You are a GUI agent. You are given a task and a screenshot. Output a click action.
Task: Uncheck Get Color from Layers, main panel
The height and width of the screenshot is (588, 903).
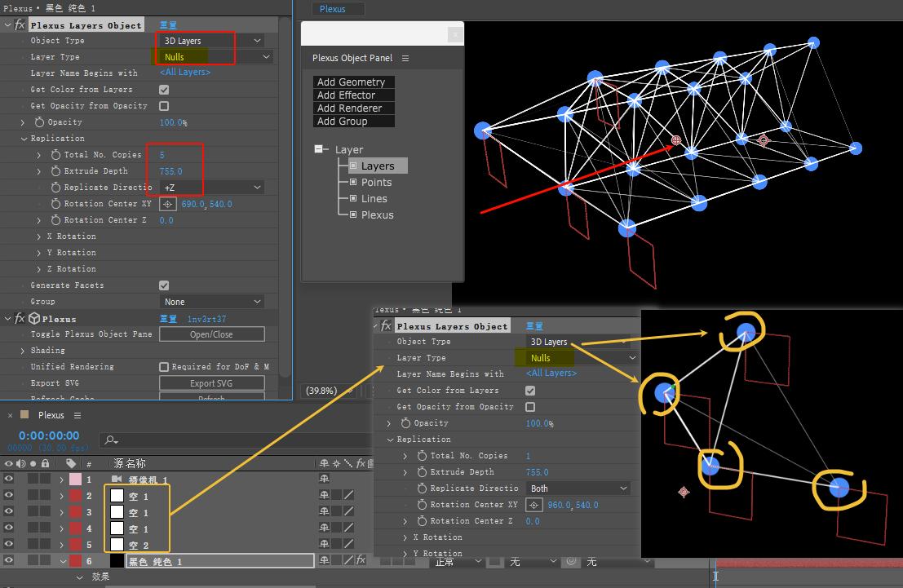pos(164,90)
